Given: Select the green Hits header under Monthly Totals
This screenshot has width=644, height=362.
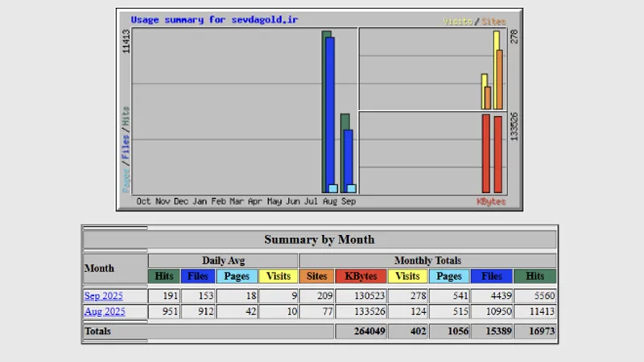Looking at the screenshot, I should (x=535, y=276).
